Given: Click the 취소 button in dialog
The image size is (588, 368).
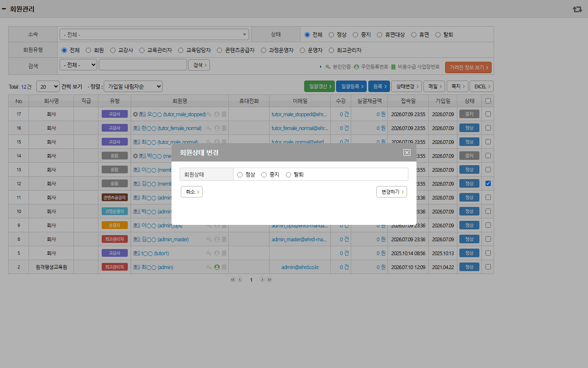Looking at the screenshot, I should pos(192,192).
